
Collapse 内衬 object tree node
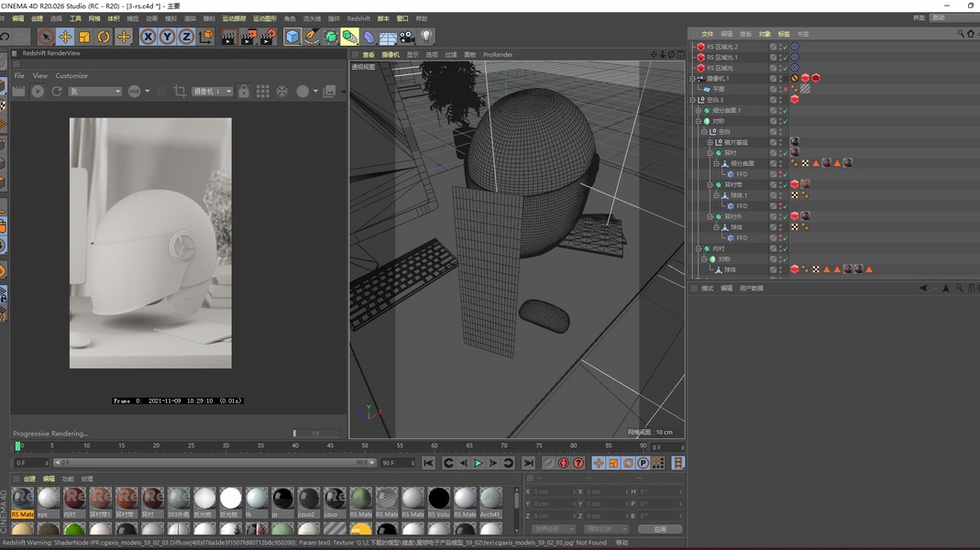click(699, 248)
